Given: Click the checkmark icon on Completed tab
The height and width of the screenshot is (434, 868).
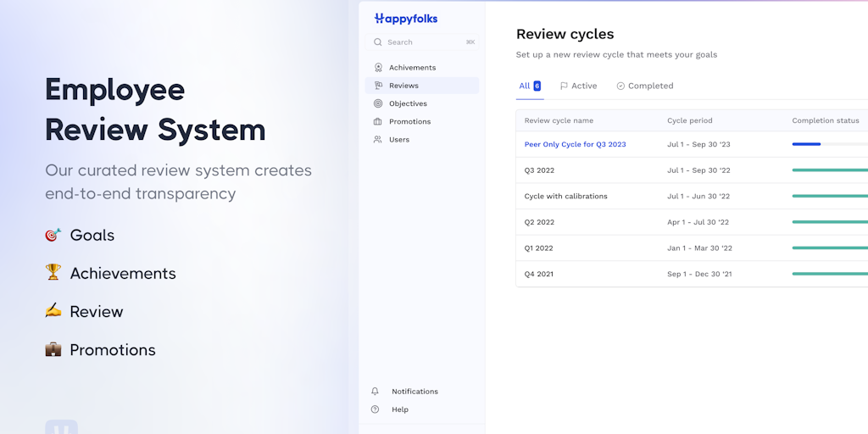Looking at the screenshot, I should (x=620, y=86).
